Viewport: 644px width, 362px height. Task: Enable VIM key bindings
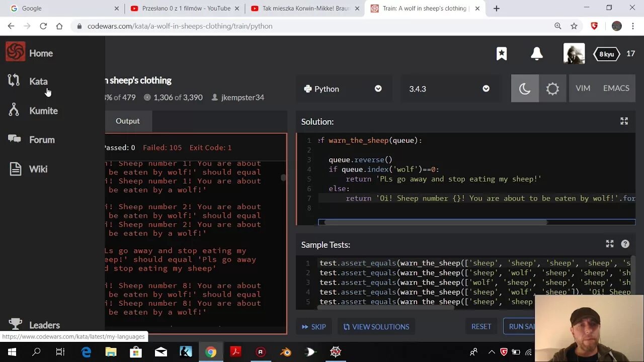click(x=583, y=88)
